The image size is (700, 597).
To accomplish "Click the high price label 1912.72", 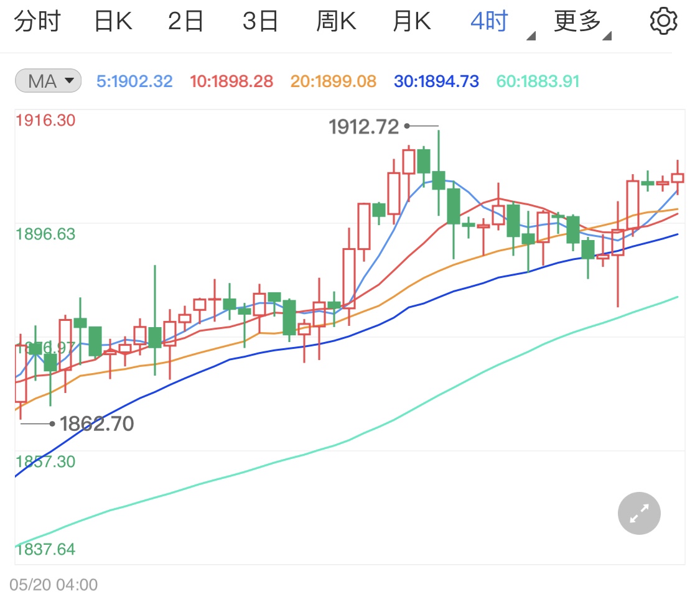I will coord(363,127).
